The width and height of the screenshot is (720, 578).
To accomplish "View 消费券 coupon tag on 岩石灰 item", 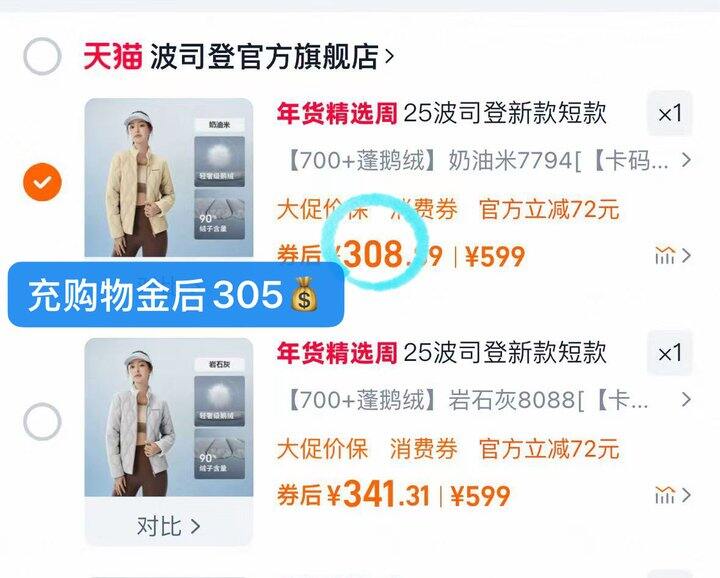I will pyautogui.click(x=423, y=449).
